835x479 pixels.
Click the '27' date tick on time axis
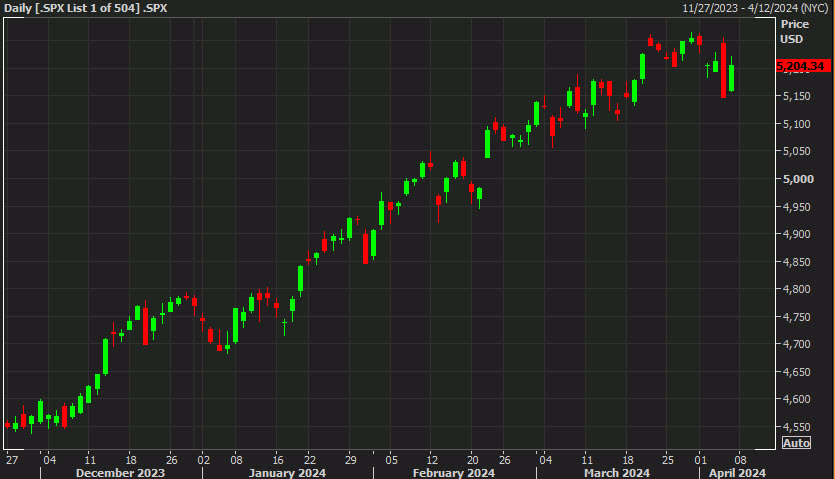click(12, 460)
